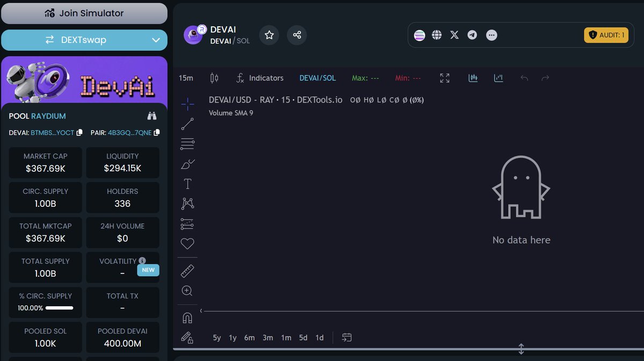This screenshot has height=361, width=644.
Task: Click the % circ. supply progress bar
Action: 60,308
